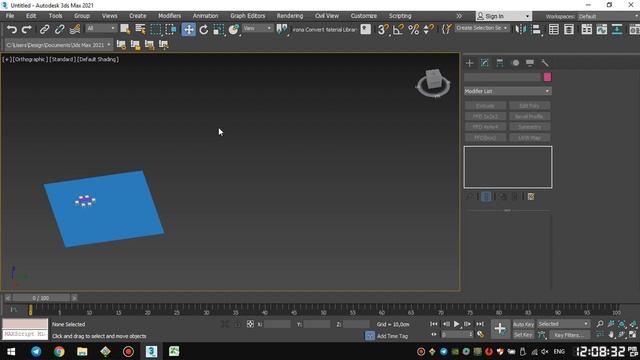Toggle Angle Snap button
The width and height of the screenshot is (640, 360).
tap(398, 29)
